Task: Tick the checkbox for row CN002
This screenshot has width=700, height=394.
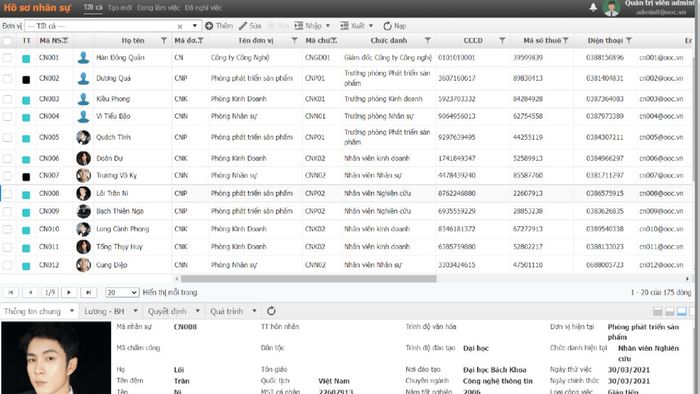Action: click(x=7, y=79)
